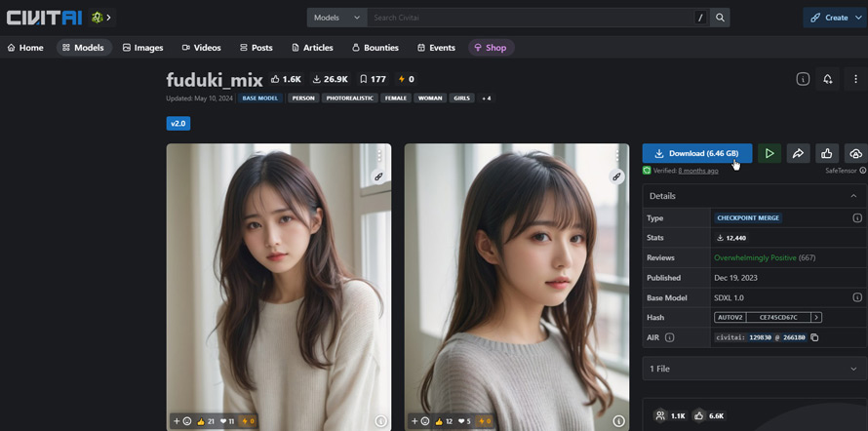Click the Search Civitai input field
The image size is (868, 431).
[x=532, y=18]
